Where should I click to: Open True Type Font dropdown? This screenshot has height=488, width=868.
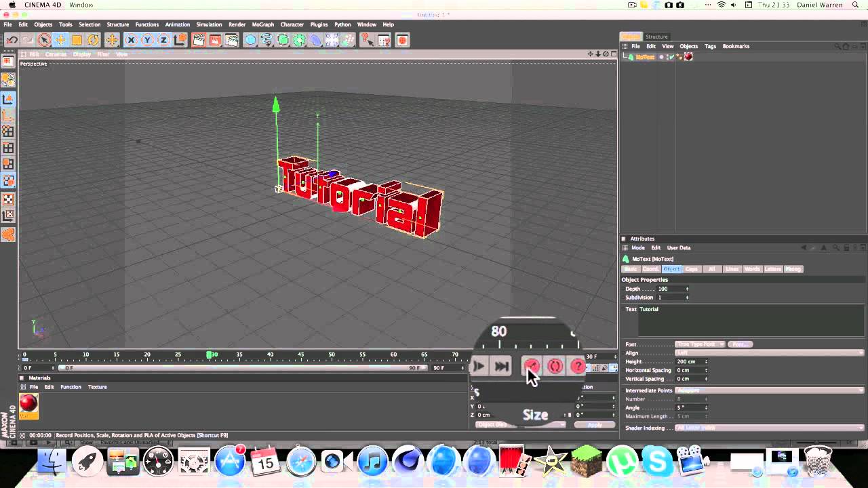(701, 344)
